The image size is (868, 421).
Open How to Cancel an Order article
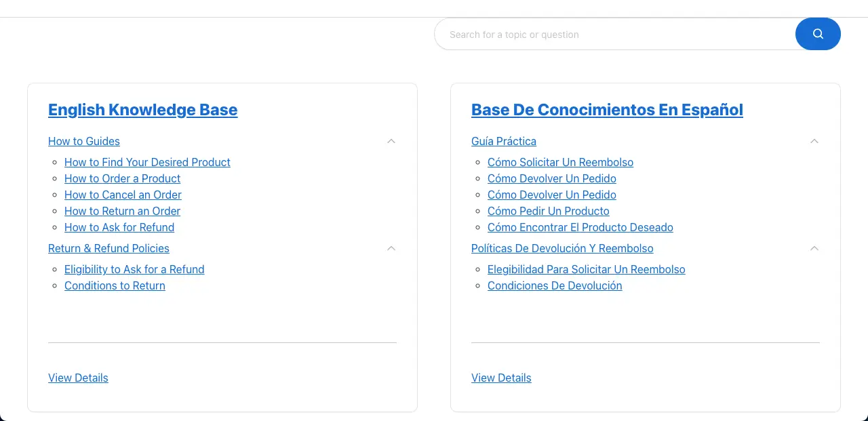[x=123, y=195]
